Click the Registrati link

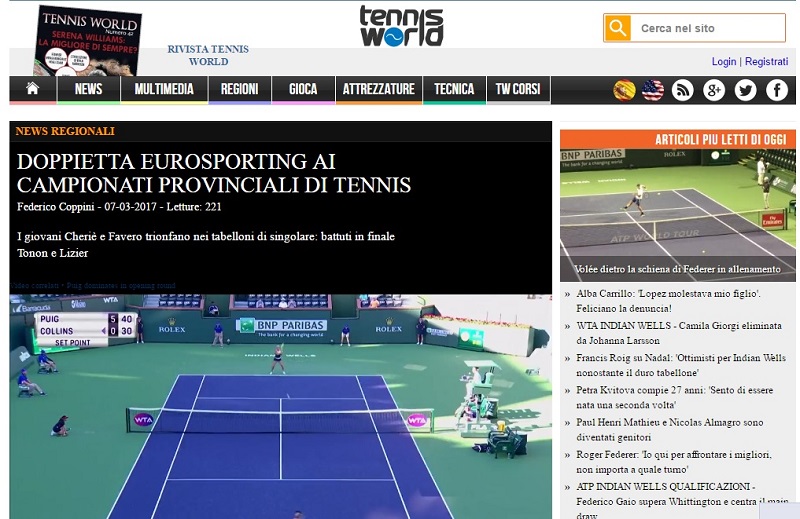pos(766,62)
